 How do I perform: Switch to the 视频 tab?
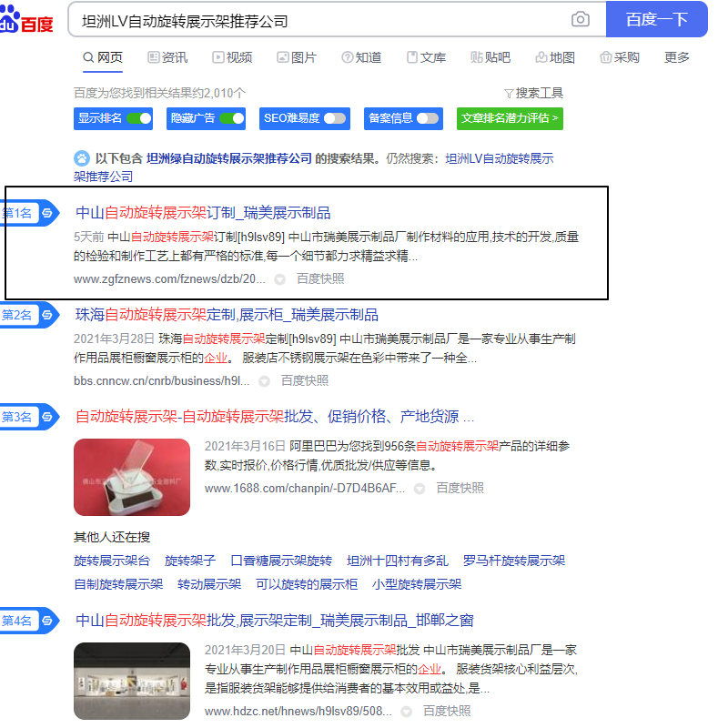coord(232,57)
